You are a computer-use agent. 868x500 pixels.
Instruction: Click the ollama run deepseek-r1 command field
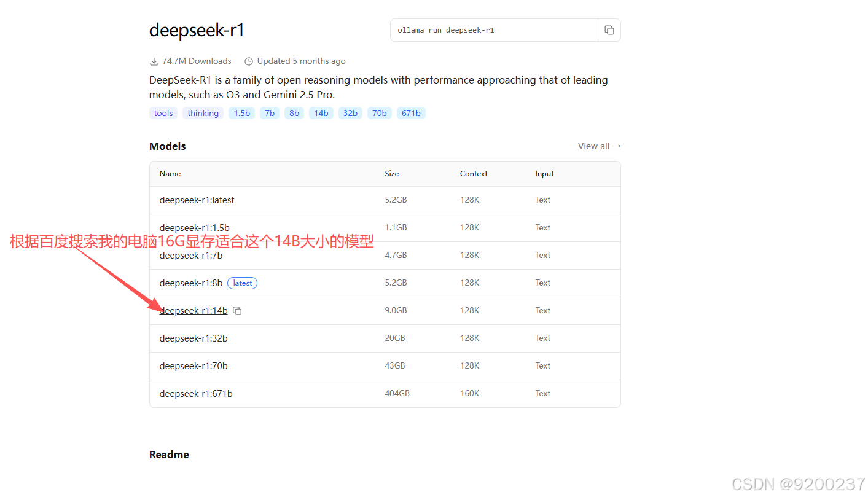click(494, 30)
